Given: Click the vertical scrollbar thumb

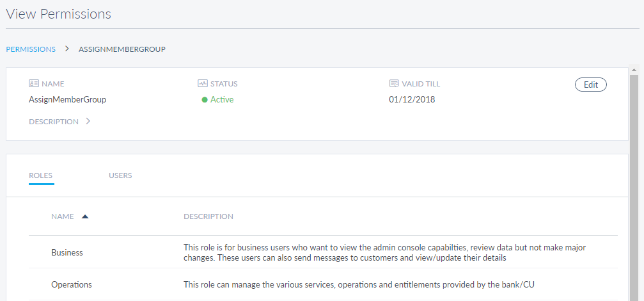Looking at the screenshot, I should click(x=634, y=186).
